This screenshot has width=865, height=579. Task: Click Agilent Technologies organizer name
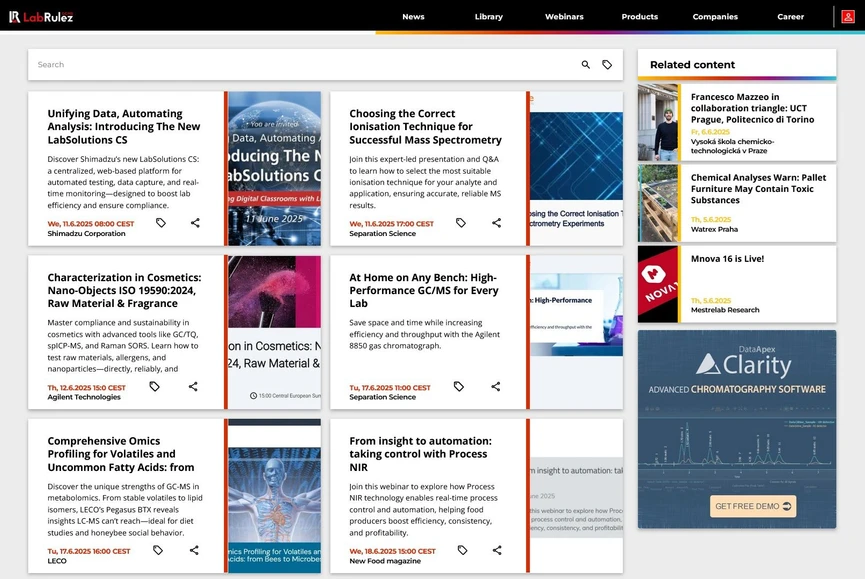click(84, 397)
